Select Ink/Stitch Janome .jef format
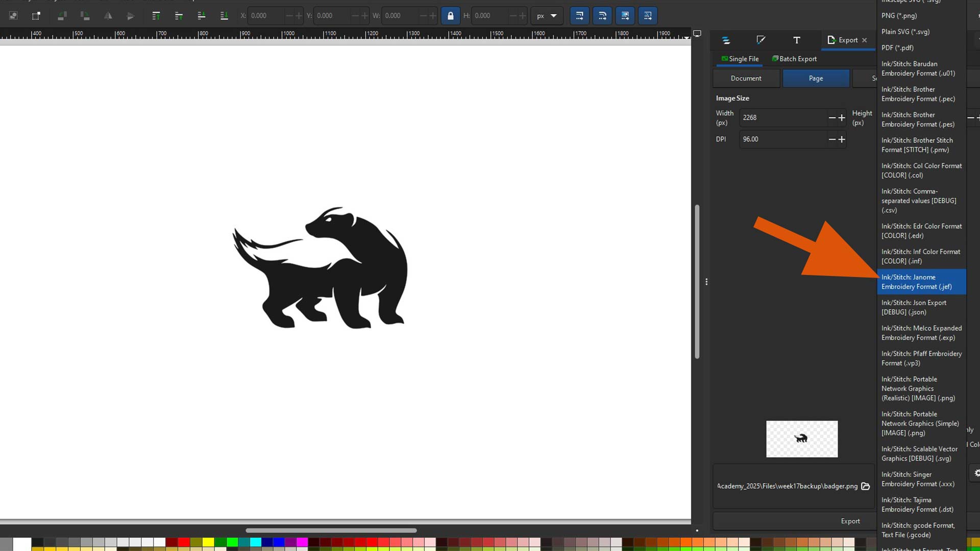The image size is (980, 551). 921,282
